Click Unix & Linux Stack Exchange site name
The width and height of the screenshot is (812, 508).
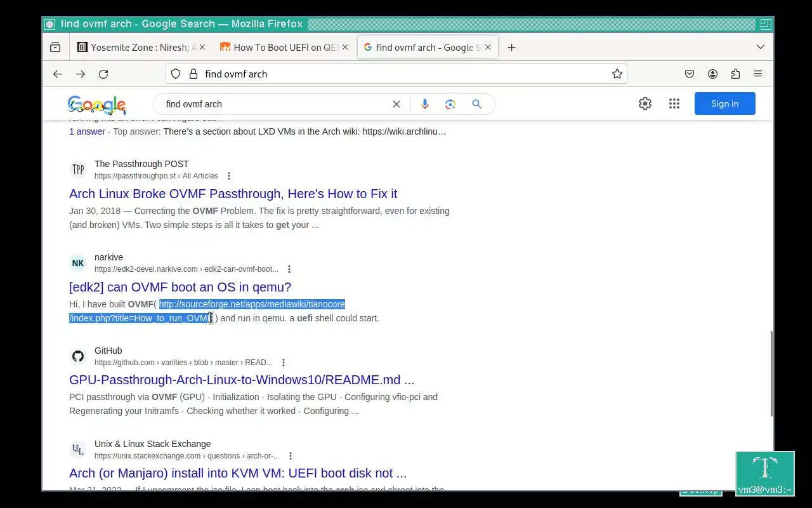coord(152,444)
